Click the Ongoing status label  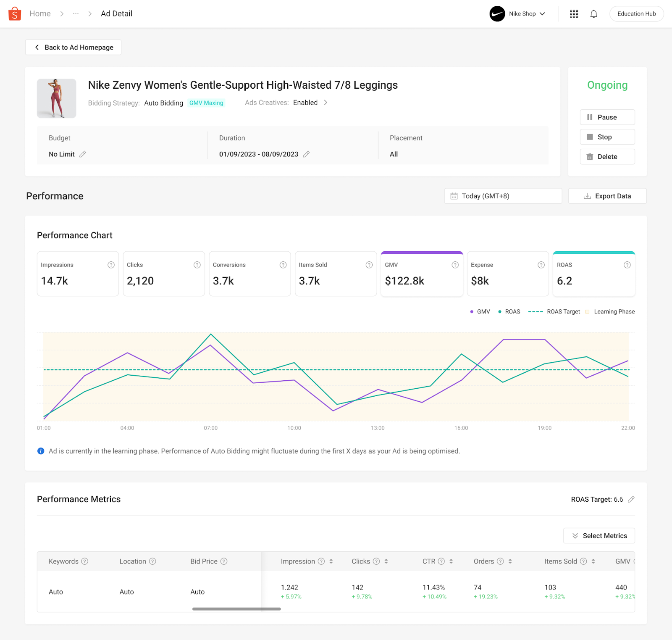point(607,85)
